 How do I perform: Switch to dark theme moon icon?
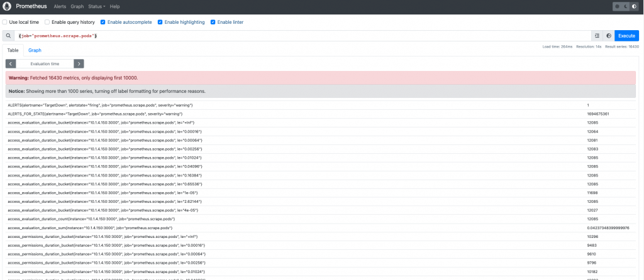tap(625, 6)
